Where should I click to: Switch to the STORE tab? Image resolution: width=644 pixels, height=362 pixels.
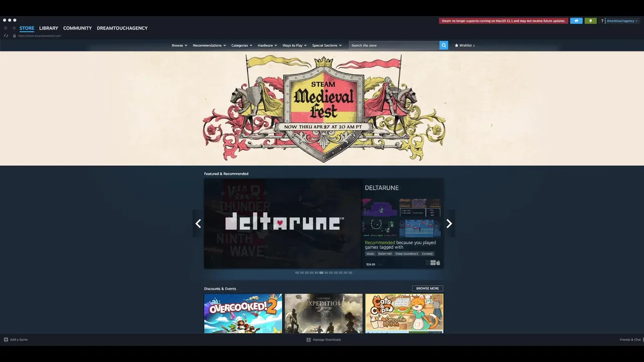coord(27,28)
